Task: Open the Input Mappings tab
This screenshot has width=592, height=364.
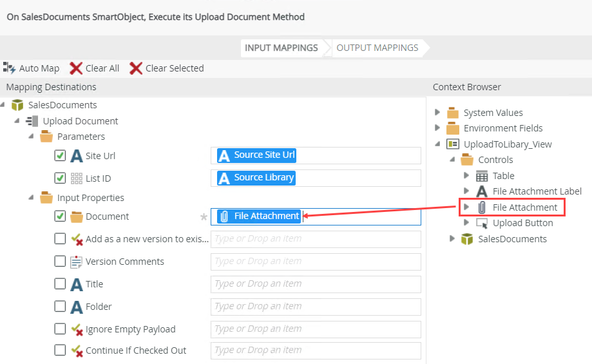Action: (x=281, y=48)
